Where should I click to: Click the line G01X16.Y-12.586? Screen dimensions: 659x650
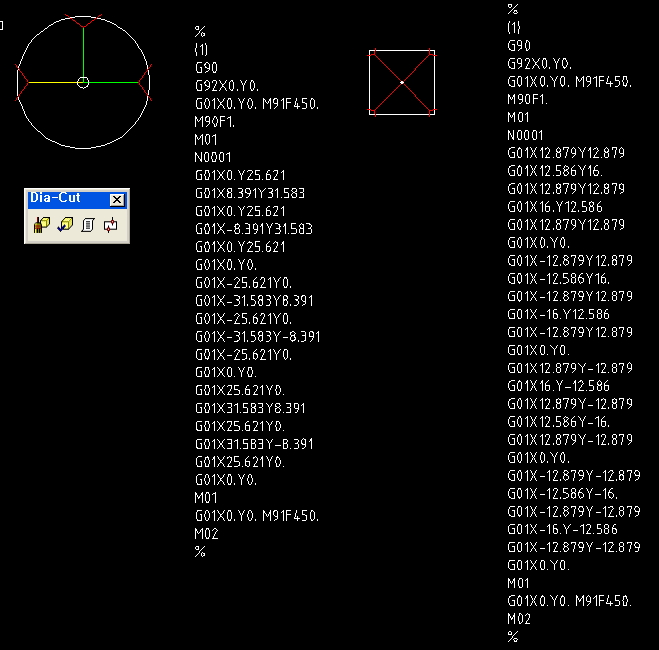pos(558,386)
